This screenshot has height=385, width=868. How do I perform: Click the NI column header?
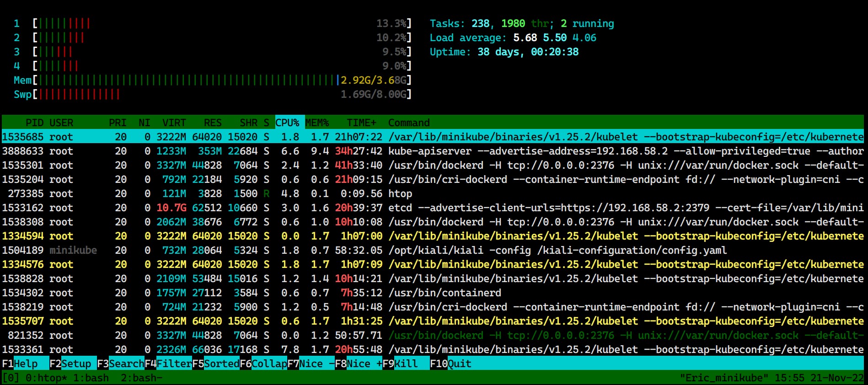click(145, 123)
